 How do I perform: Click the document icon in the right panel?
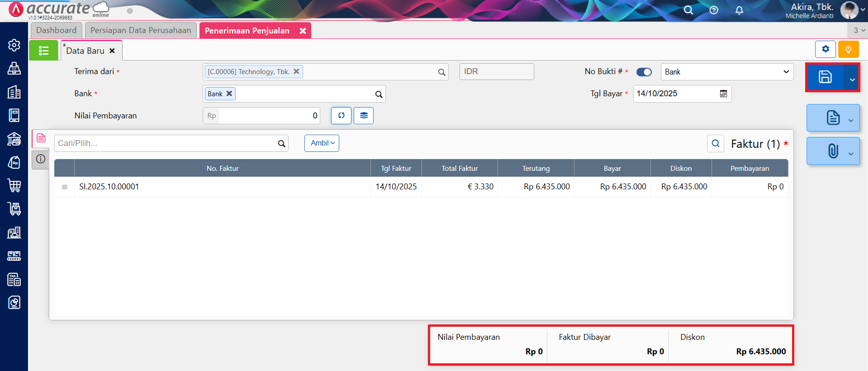(x=833, y=117)
